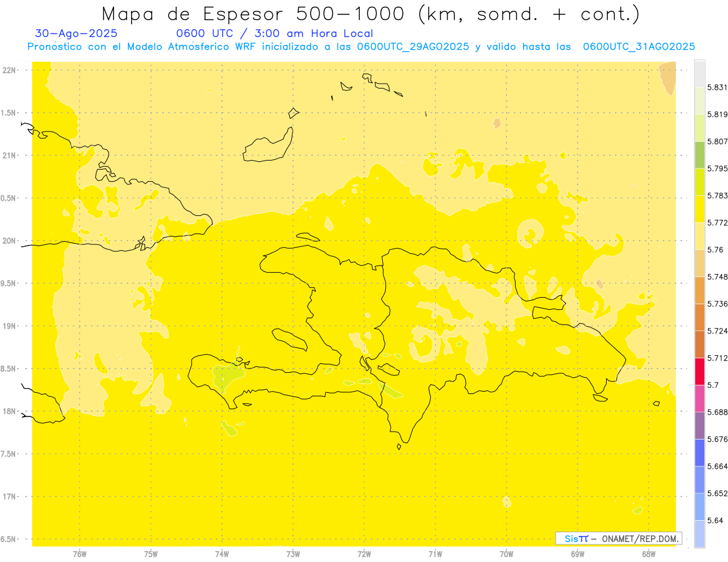This screenshot has height=562, width=728.
Task: Click the colorbar value 5.724
Action: click(718, 330)
